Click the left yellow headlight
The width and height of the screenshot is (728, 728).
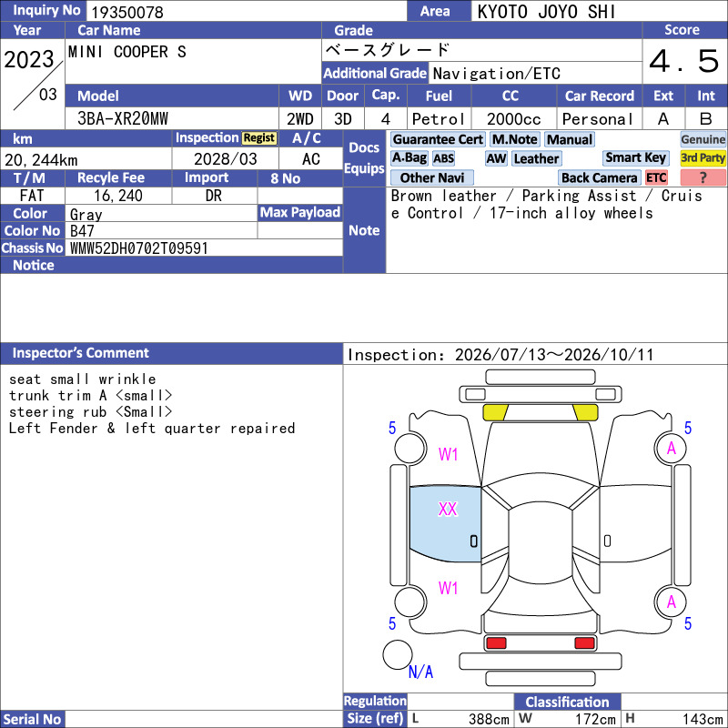coord(495,412)
